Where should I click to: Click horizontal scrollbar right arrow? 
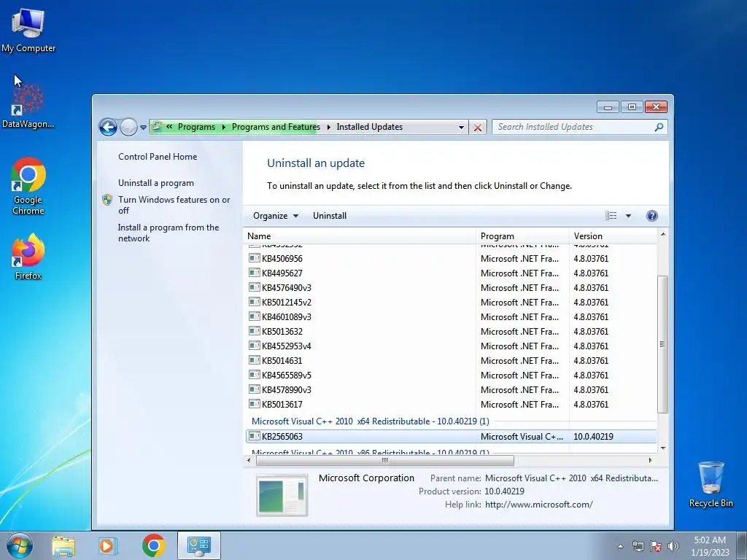pyautogui.click(x=650, y=461)
